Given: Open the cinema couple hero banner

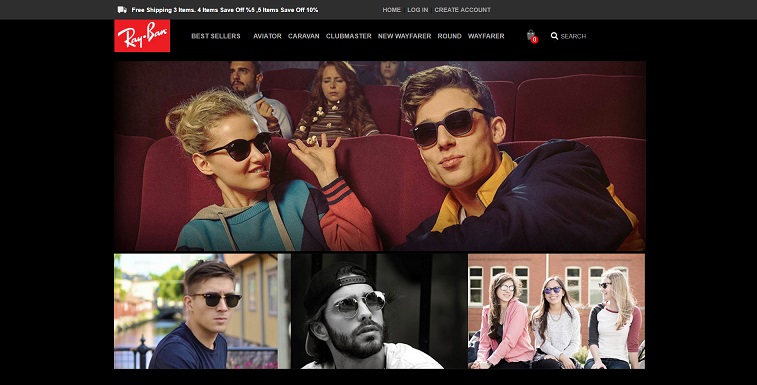Looking at the screenshot, I should (380, 156).
